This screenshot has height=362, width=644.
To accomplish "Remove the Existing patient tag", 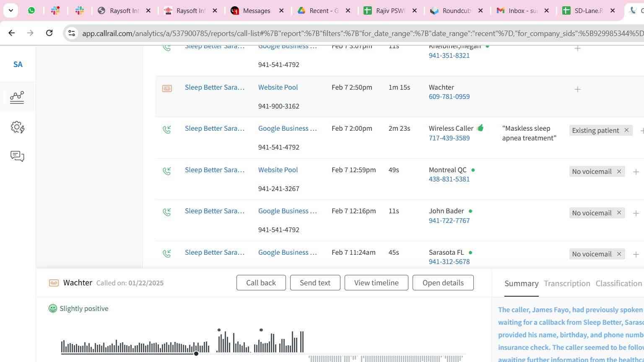I will coord(626,130).
